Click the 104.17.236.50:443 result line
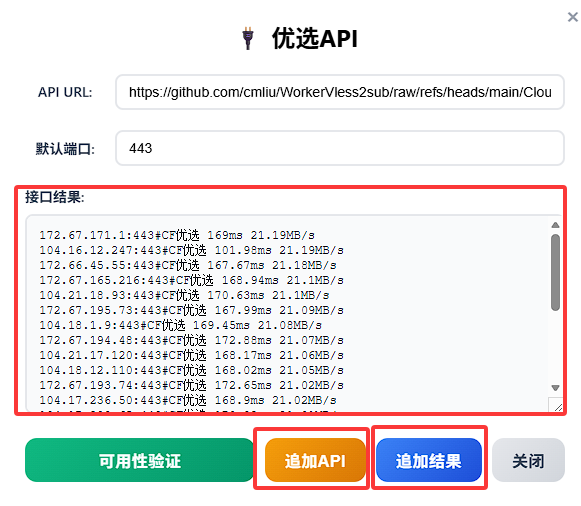581x506 pixels. pyautogui.click(x=188, y=400)
